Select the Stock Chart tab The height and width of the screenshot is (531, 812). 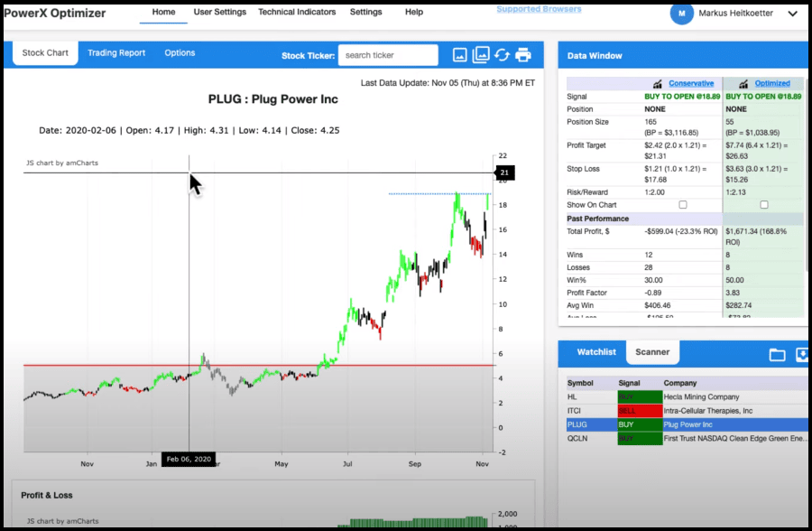45,53
